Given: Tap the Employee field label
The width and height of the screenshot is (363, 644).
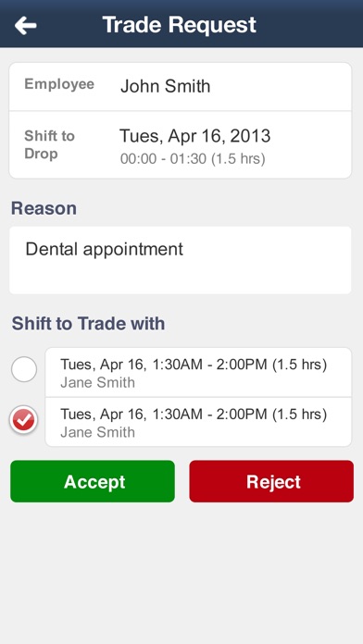Looking at the screenshot, I should (x=59, y=84).
